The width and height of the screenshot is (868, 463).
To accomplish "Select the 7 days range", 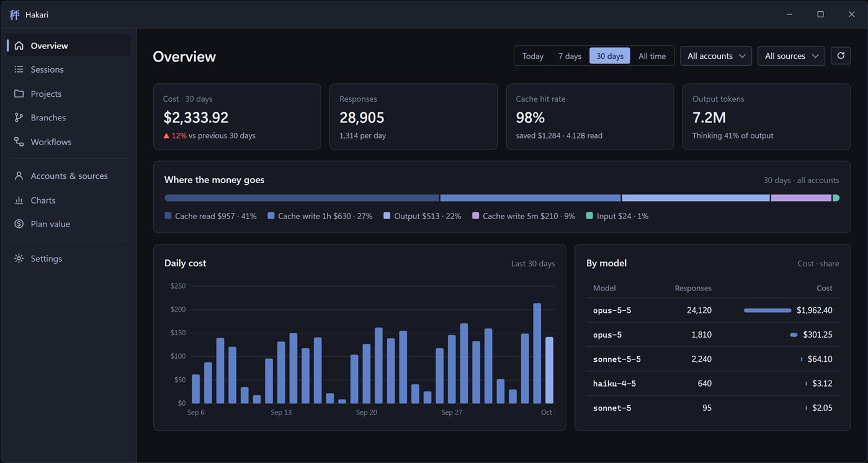I will pos(570,56).
